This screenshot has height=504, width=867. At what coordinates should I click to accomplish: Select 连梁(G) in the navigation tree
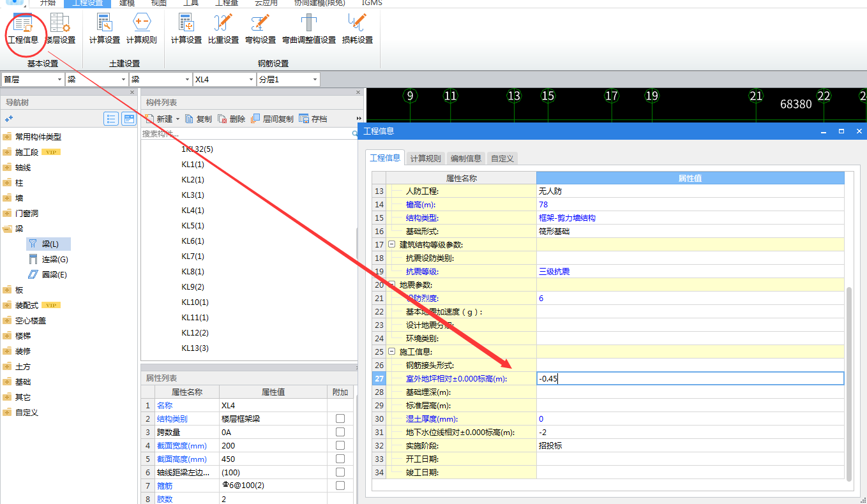pyautogui.click(x=49, y=259)
